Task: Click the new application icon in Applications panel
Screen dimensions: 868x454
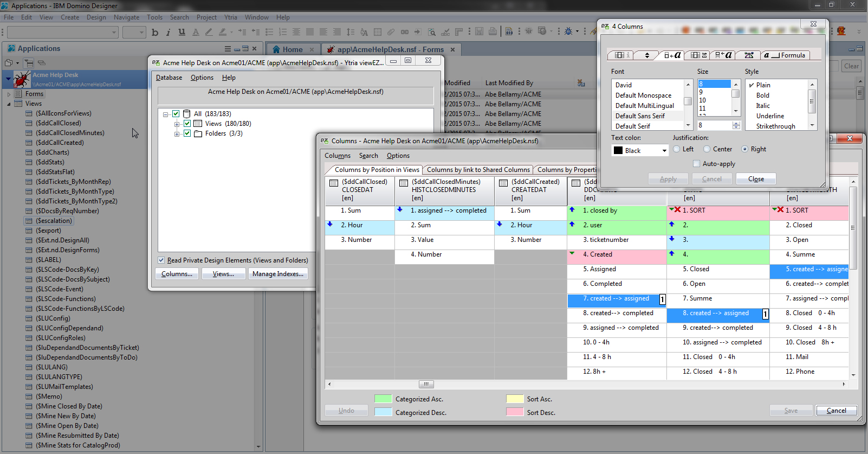Action: 9,63
